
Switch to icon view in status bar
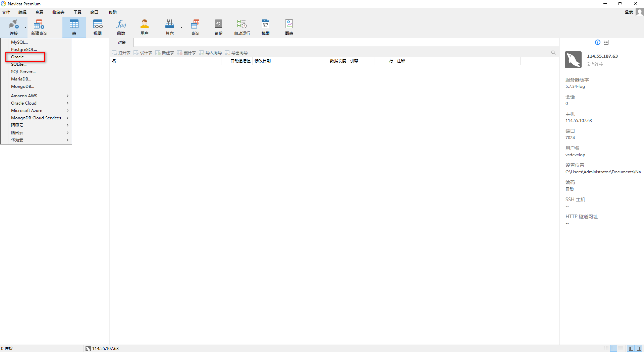pos(606,349)
